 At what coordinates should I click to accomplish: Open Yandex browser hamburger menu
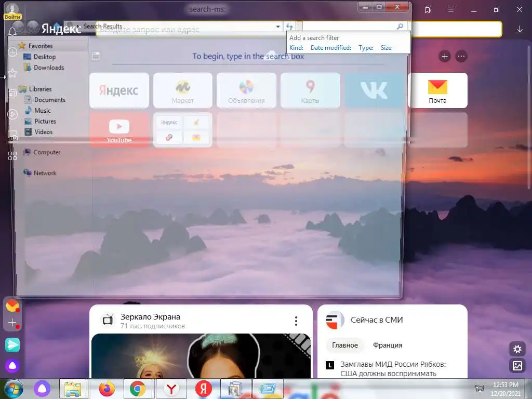click(x=451, y=9)
